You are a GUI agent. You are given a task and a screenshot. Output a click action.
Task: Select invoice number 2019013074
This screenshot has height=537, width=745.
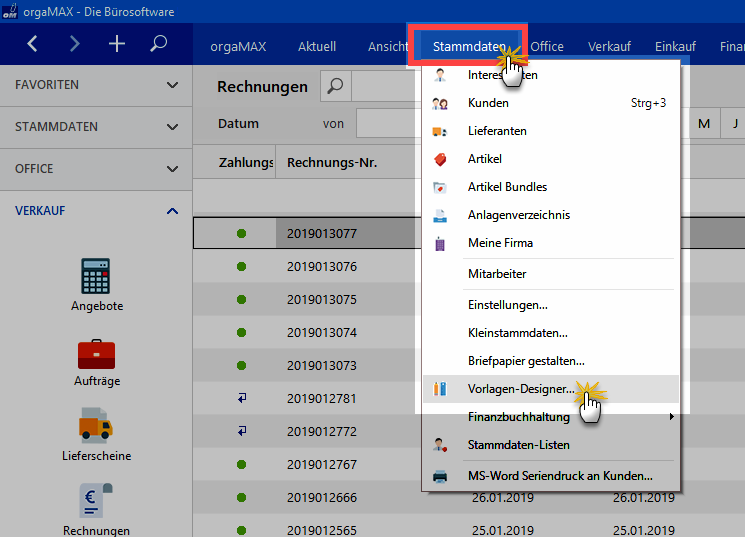click(322, 333)
